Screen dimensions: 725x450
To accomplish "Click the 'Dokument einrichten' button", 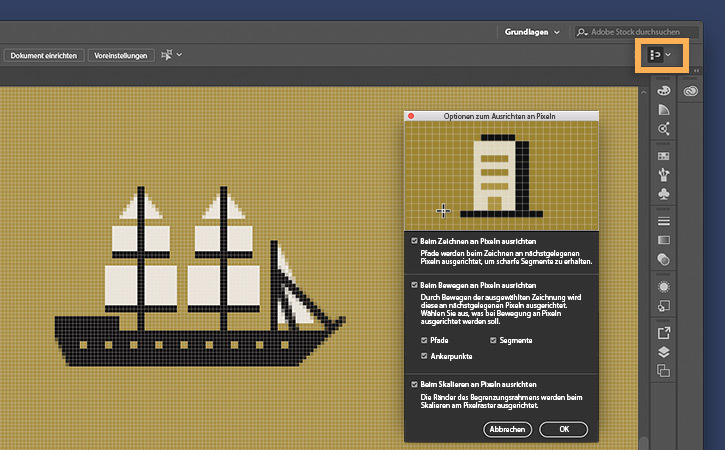I will (x=44, y=55).
